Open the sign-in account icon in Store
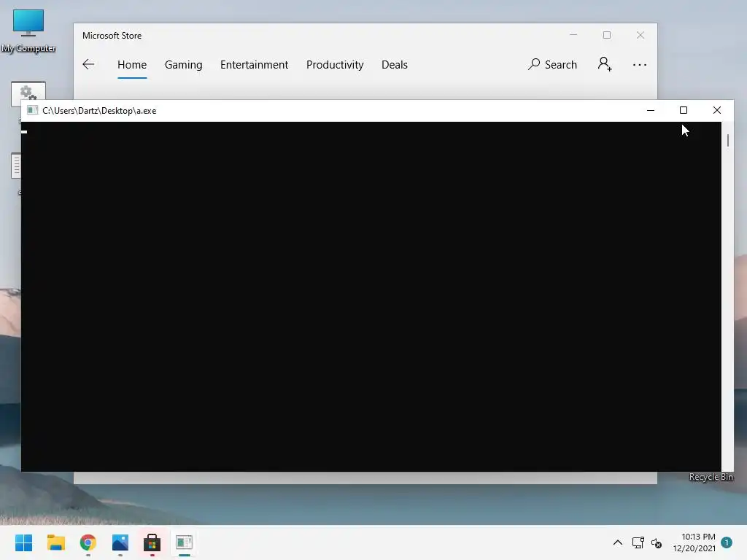This screenshot has width=747, height=560. pyautogui.click(x=605, y=64)
